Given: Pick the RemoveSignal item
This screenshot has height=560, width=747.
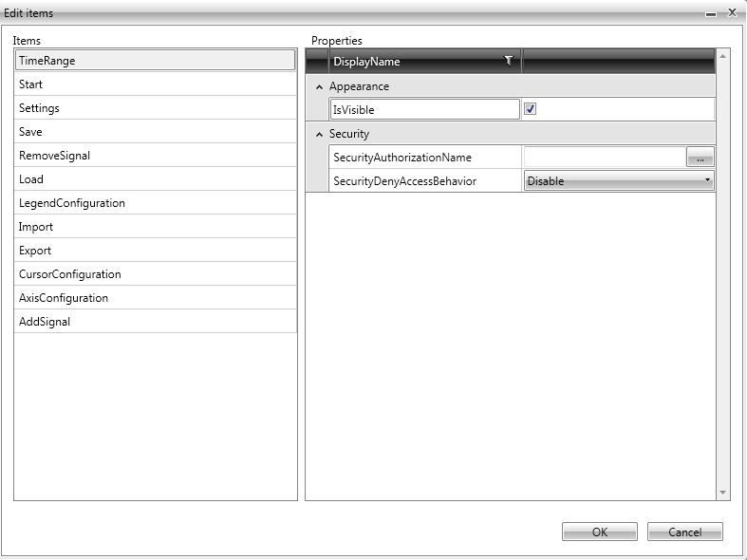Looking at the screenshot, I should point(156,156).
